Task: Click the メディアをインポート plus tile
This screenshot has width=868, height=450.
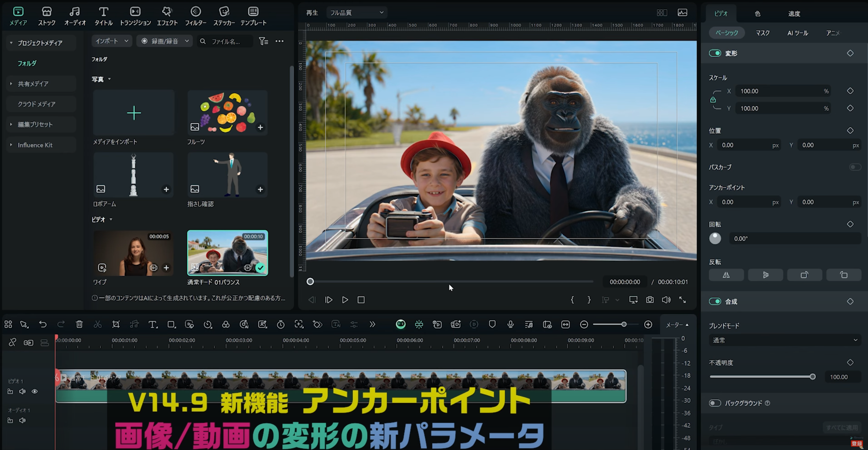Action: coord(134,113)
